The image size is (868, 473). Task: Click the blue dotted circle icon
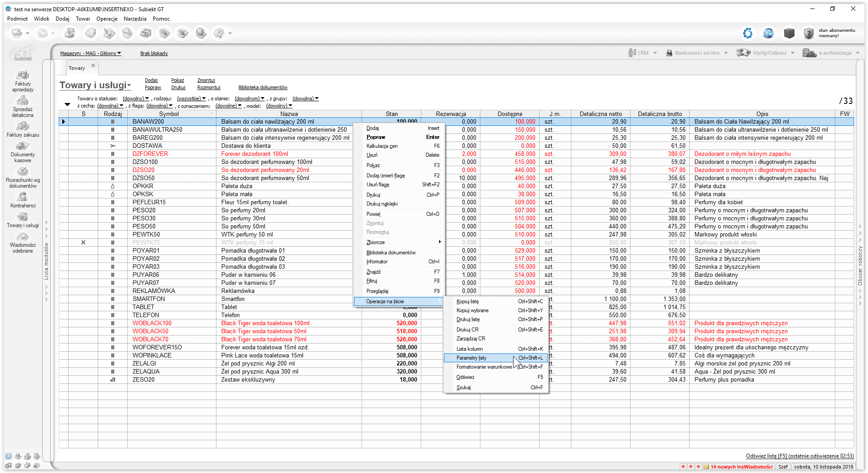[747, 33]
